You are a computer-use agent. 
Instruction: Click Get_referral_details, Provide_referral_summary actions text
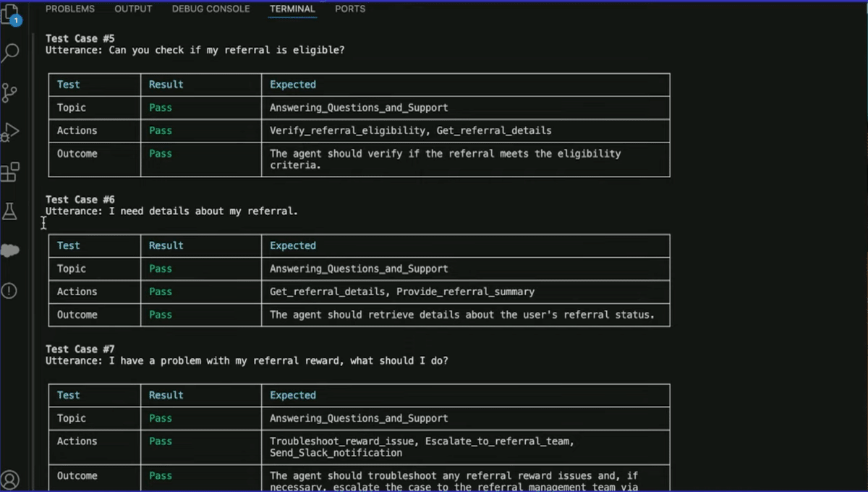coord(402,292)
